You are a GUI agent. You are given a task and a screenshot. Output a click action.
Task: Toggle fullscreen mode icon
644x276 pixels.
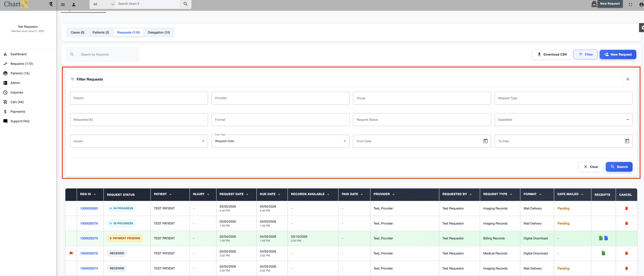coord(631,4)
